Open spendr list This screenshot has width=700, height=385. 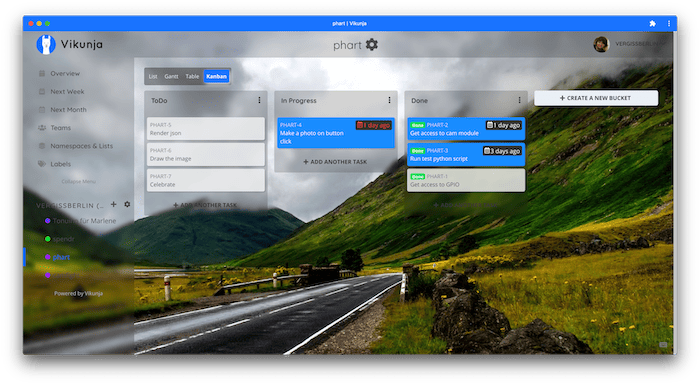pyautogui.click(x=63, y=239)
